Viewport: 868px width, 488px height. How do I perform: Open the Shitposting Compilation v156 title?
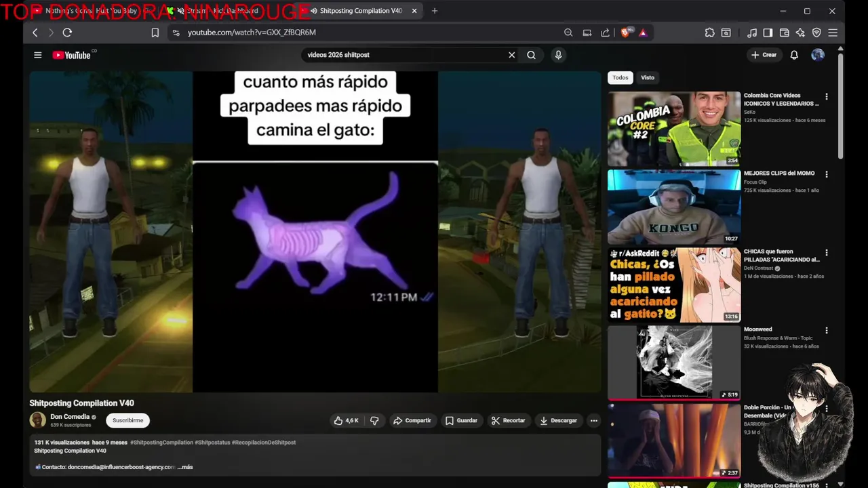[781, 485]
